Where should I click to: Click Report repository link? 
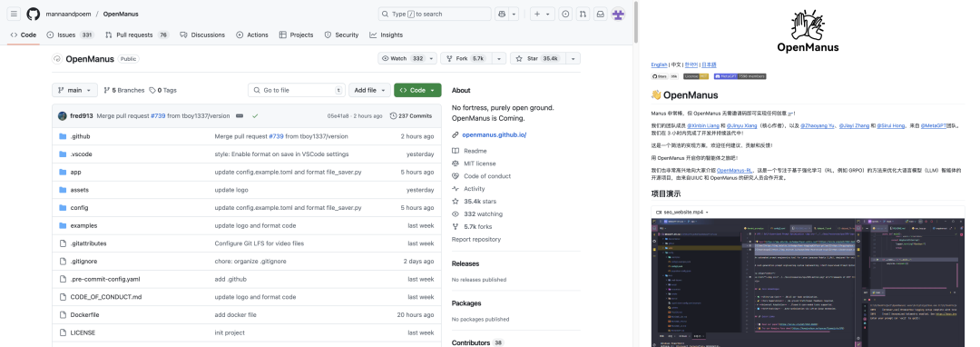[476, 240]
